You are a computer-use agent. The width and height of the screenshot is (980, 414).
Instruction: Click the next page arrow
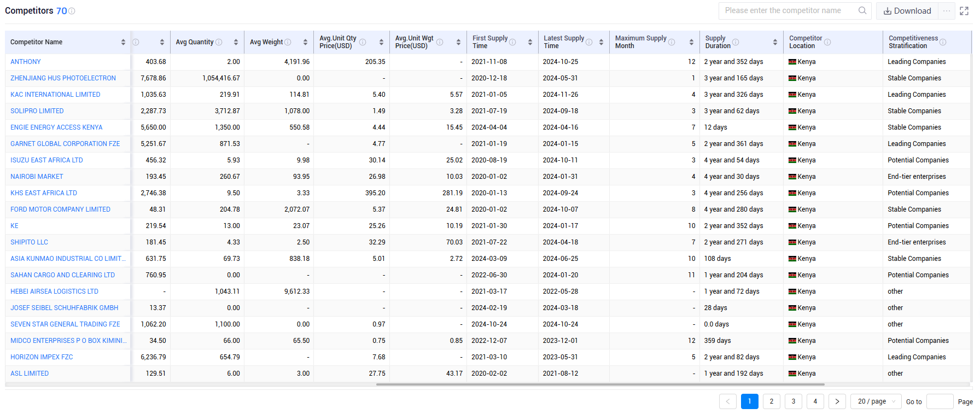837,401
